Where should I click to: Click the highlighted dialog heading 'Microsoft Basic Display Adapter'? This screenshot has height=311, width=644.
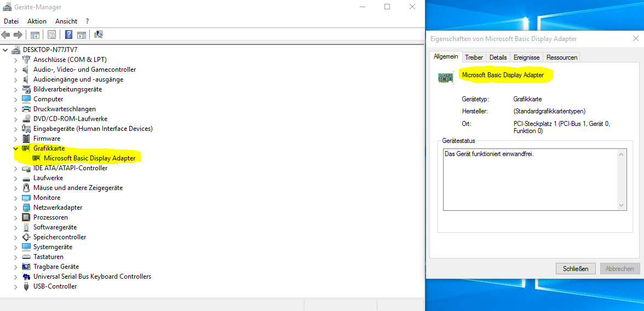pos(503,75)
